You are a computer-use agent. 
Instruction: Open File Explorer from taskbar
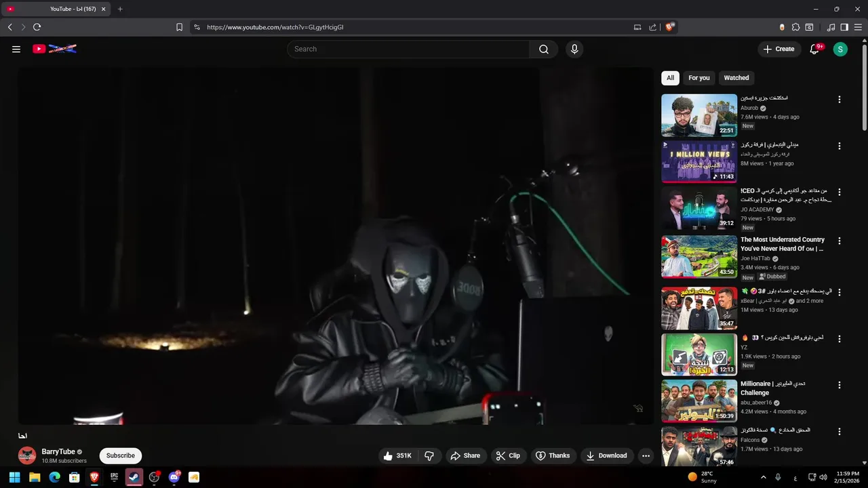(35, 477)
